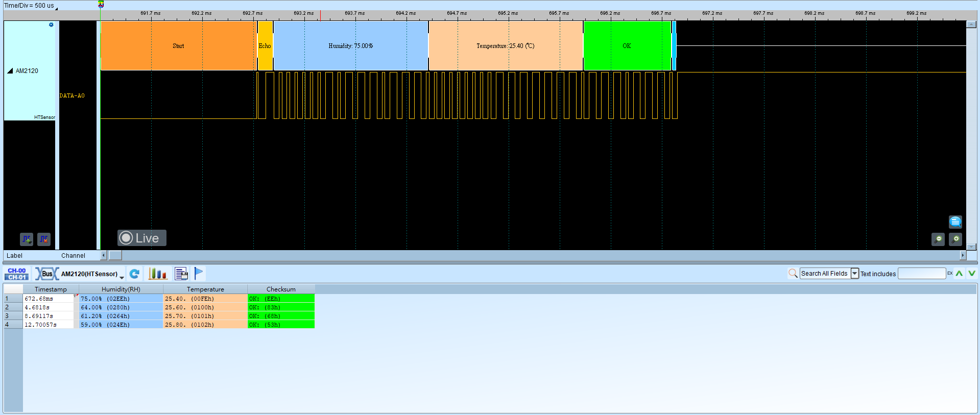Click the delete channel icon at bottom left

click(44, 239)
